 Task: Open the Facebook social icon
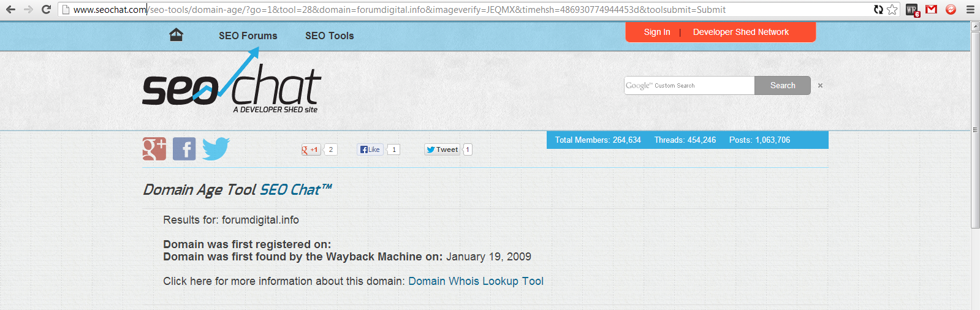[184, 149]
